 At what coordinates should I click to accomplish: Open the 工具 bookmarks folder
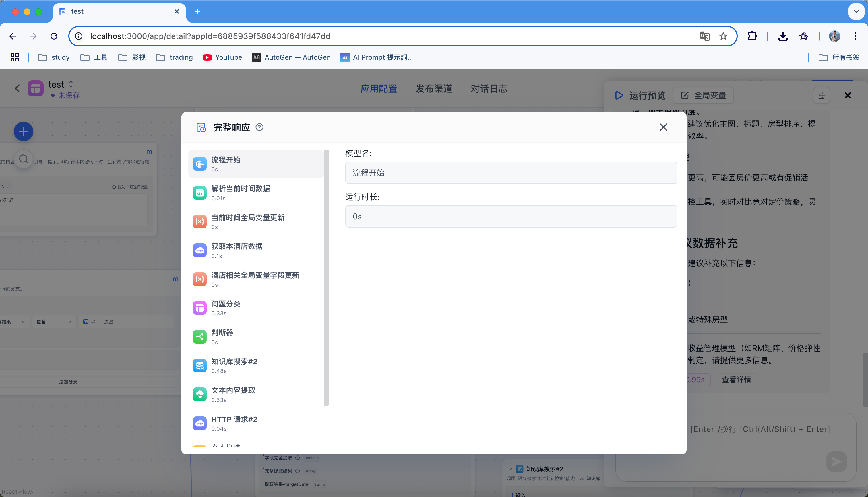94,57
